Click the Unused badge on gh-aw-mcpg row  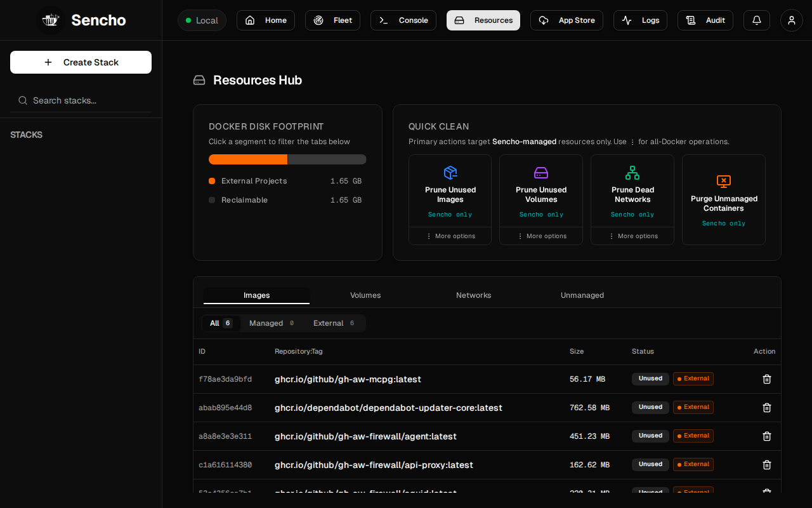(650, 378)
